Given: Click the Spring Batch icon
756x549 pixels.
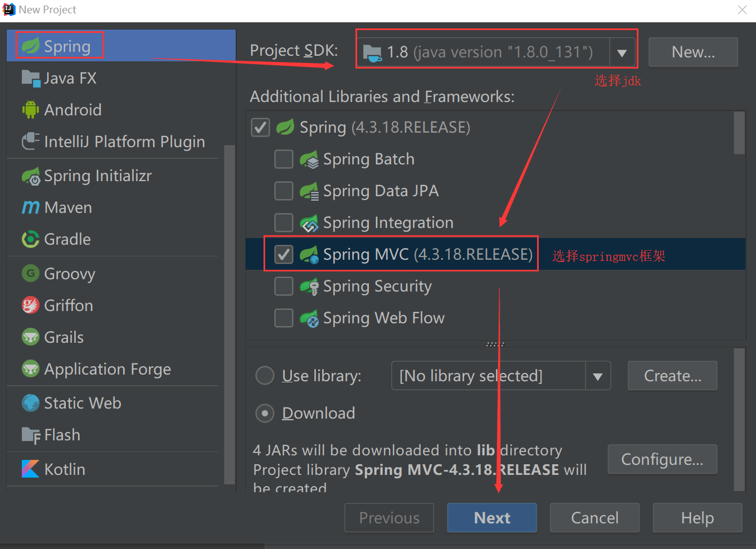Looking at the screenshot, I should pyautogui.click(x=309, y=159).
